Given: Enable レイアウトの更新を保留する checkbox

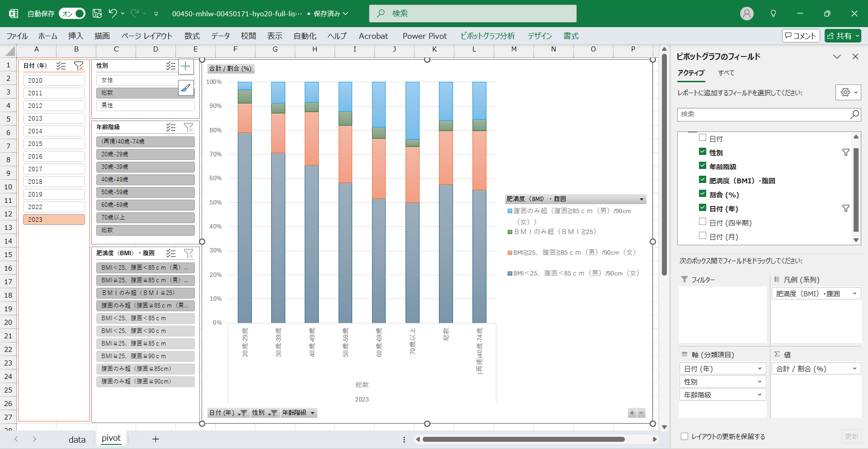Looking at the screenshot, I should pyautogui.click(x=684, y=436).
